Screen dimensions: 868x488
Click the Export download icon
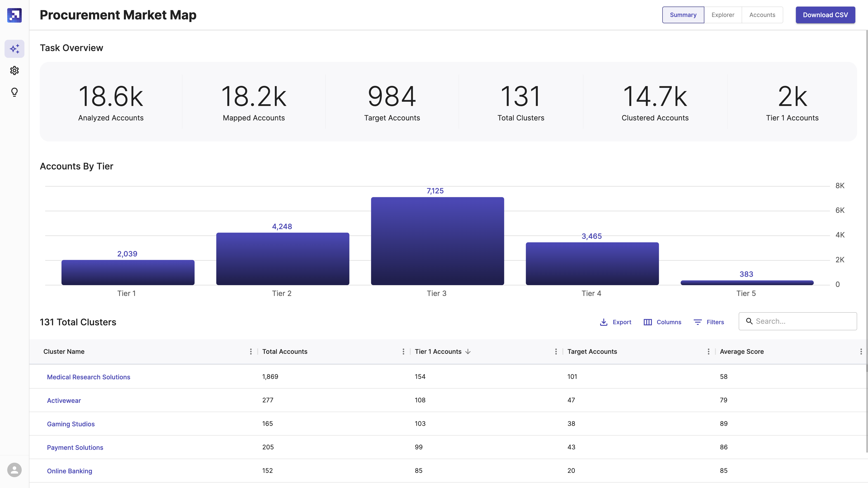[x=604, y=322]
